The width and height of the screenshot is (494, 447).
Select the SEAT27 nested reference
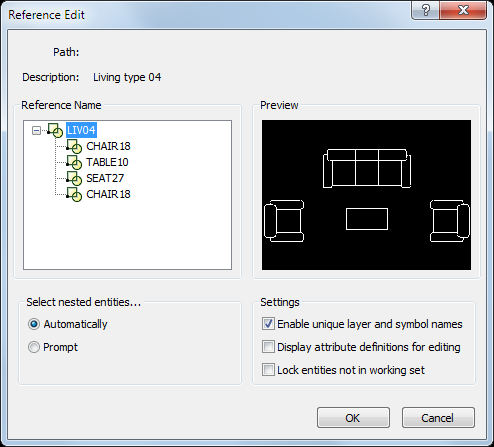(x=105, y=178)
